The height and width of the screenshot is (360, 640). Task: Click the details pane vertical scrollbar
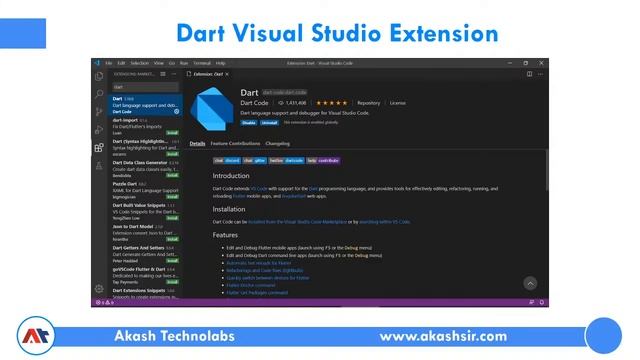point(546,169)
